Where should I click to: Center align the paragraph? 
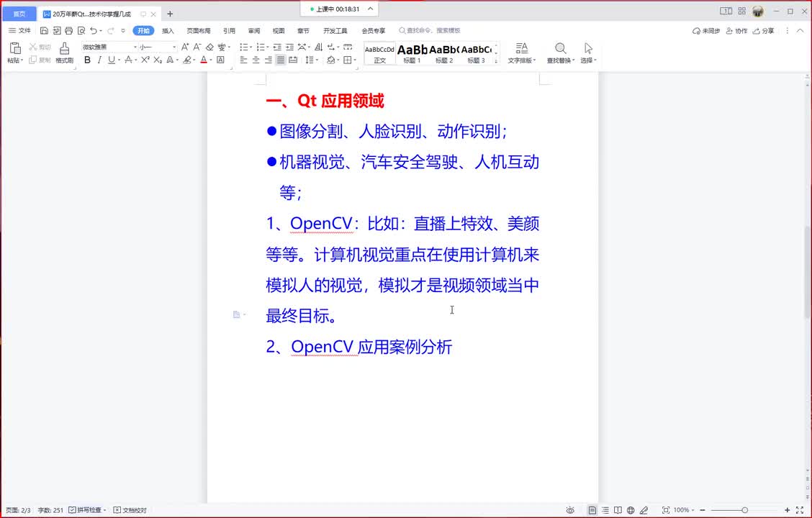coord(256,60)
